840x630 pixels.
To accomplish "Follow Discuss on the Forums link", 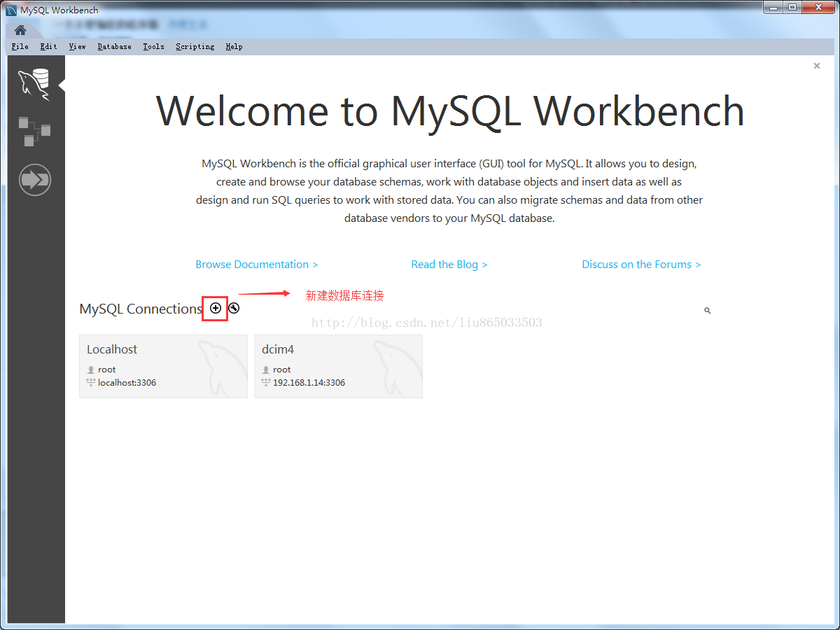I will tap(641, 265).
